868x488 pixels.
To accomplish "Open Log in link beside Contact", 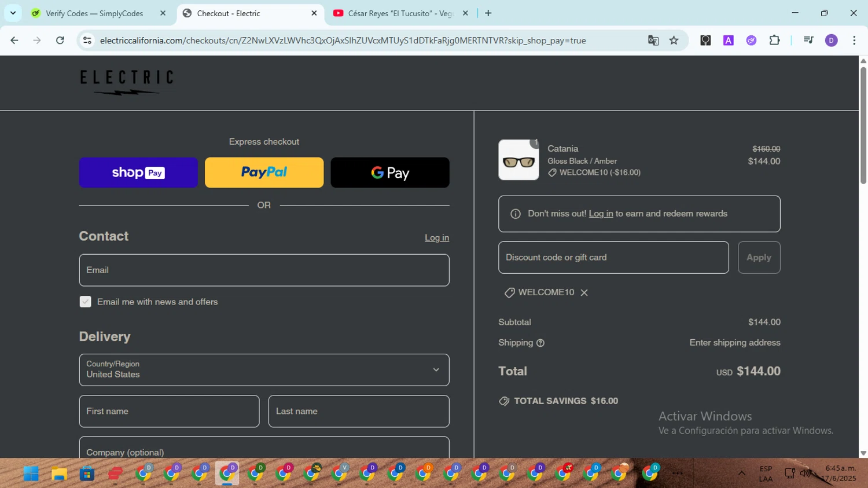I will click(x=437, y=238).
